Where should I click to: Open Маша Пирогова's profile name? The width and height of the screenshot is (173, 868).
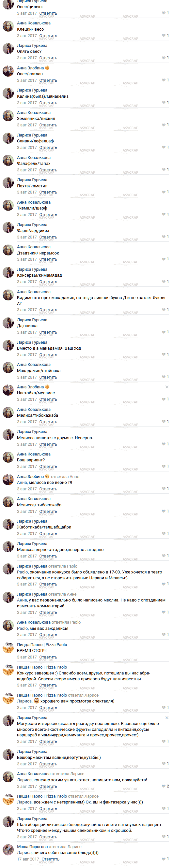(x=32, y=847)
